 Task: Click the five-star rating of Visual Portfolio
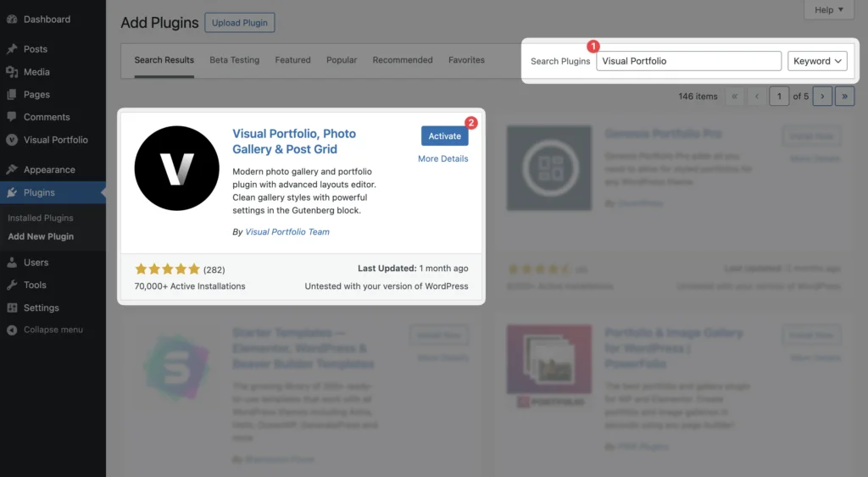(x=167, y=269)
